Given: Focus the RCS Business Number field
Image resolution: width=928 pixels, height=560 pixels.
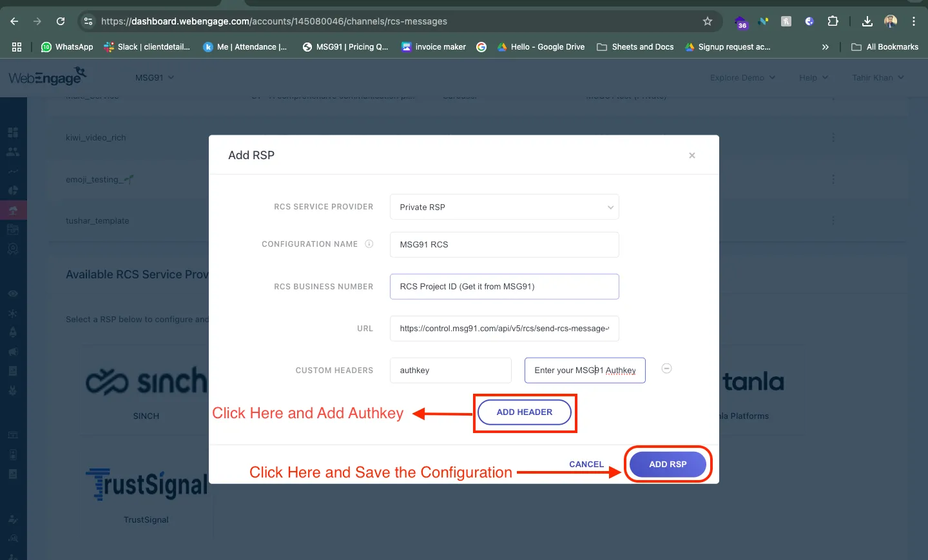Looking at the screenshot, I should coord(504,287).
